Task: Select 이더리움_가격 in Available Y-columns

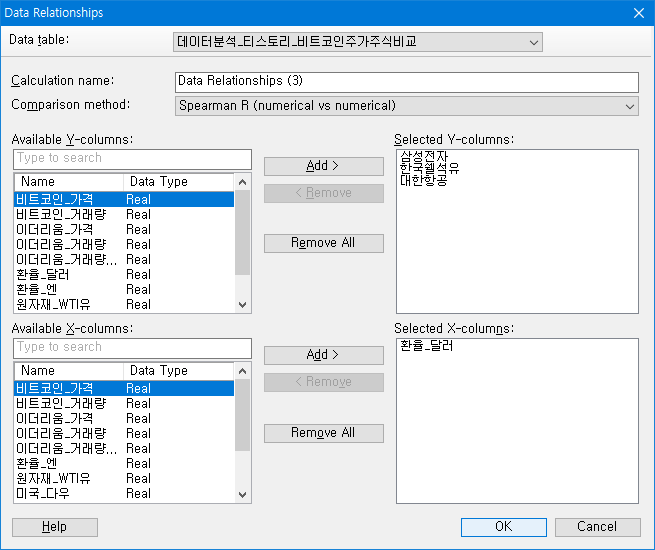Action: 124,230
